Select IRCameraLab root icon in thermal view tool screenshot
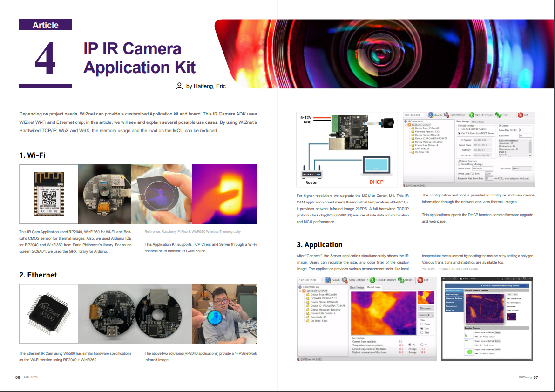The width and height of the screenshot is (555, 392). [x=300, y=287]
